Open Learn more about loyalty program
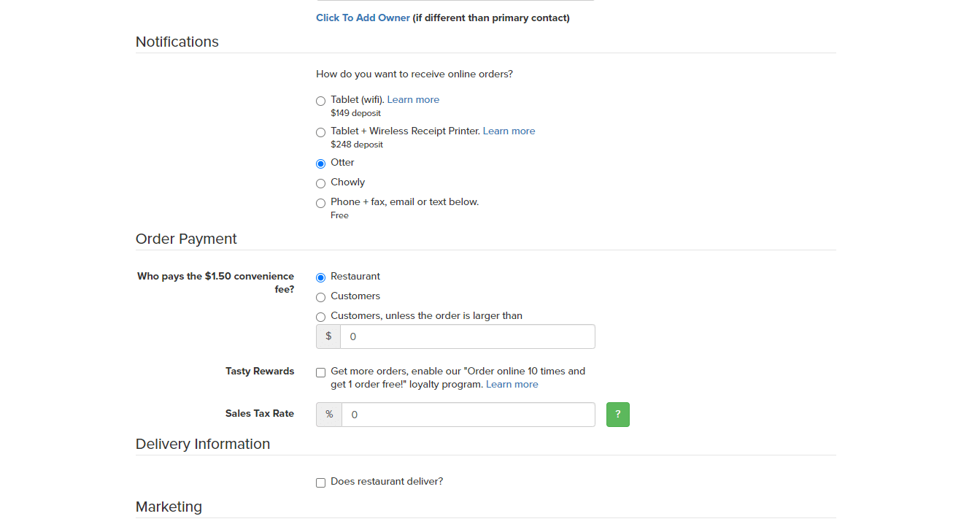The image size is (980, 527). (512, 384)
